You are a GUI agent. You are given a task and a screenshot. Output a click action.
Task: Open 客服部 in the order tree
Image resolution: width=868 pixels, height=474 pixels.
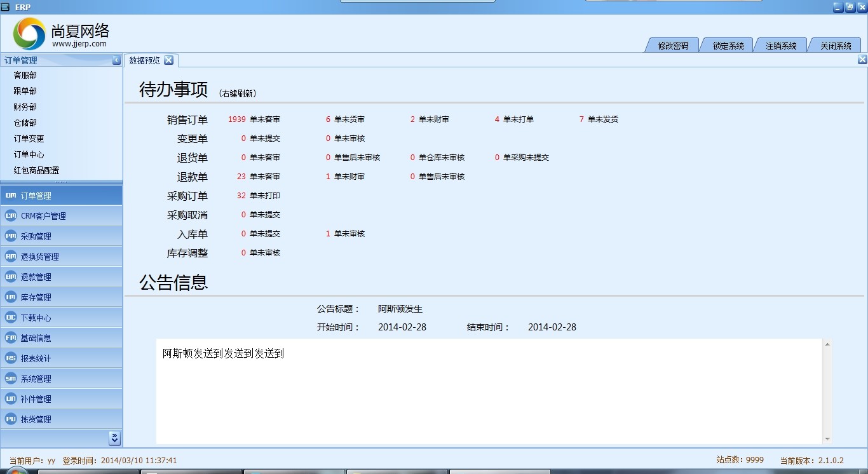25,75
